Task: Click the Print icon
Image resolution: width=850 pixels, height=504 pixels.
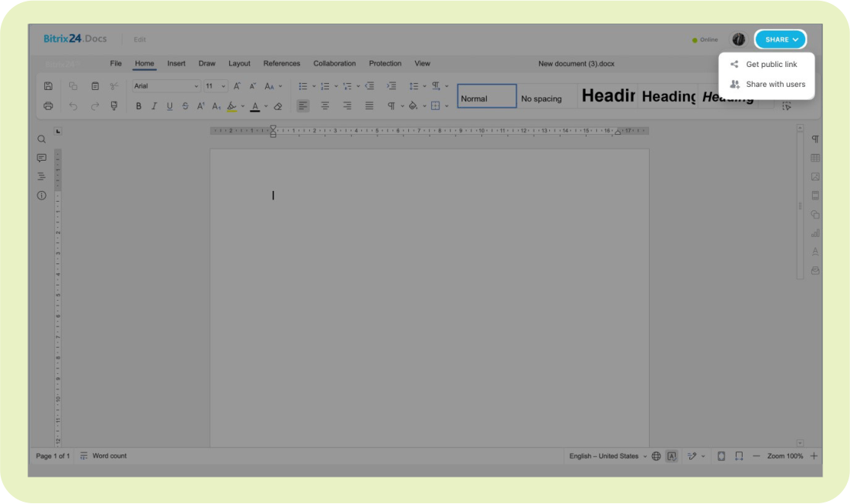Action: point(48,106)
